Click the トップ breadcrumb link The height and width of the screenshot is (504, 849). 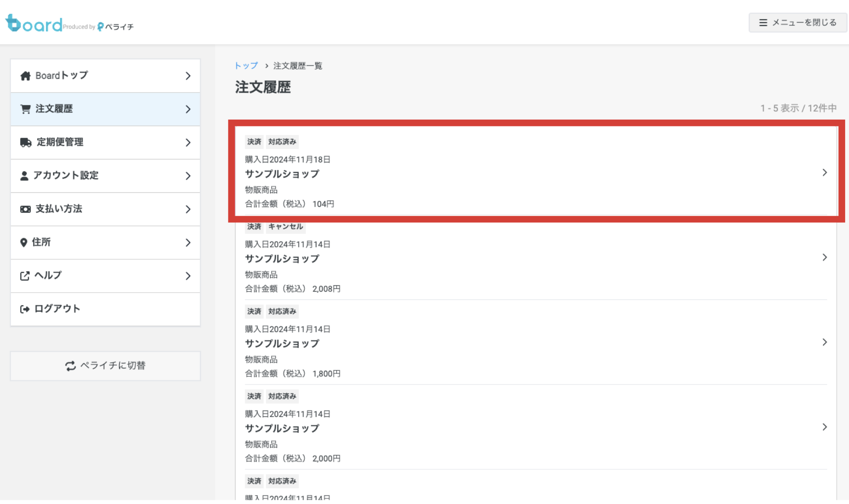(x=246, y=66)
